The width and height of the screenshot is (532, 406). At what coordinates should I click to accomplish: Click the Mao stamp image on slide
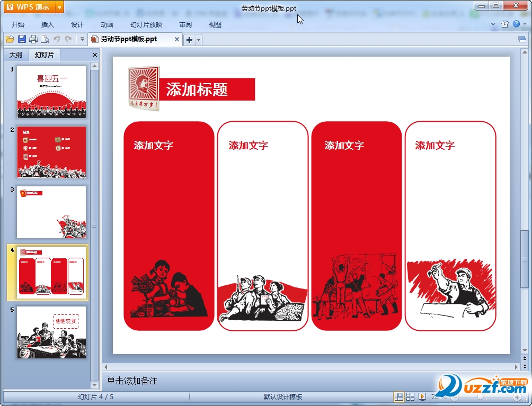[144, 88]
